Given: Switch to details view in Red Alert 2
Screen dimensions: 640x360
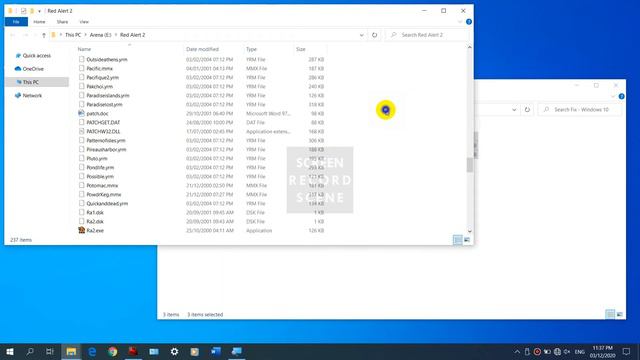Looking at the screenshot, I should 458,240.
